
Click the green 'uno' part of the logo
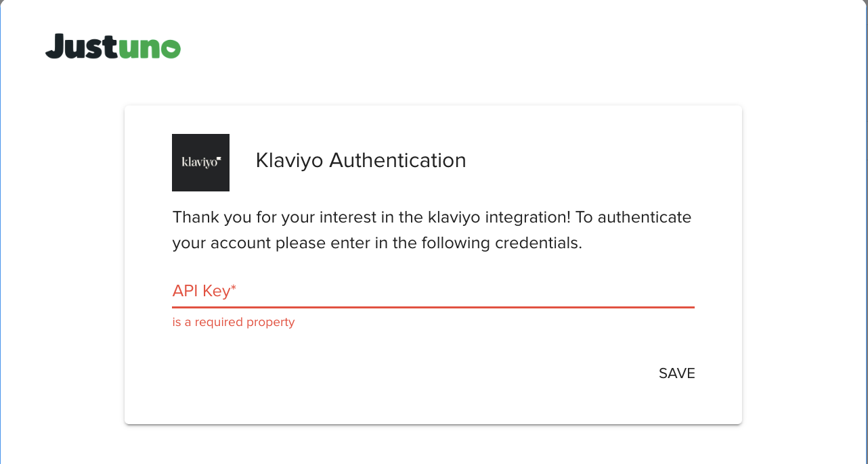[149, 48]
